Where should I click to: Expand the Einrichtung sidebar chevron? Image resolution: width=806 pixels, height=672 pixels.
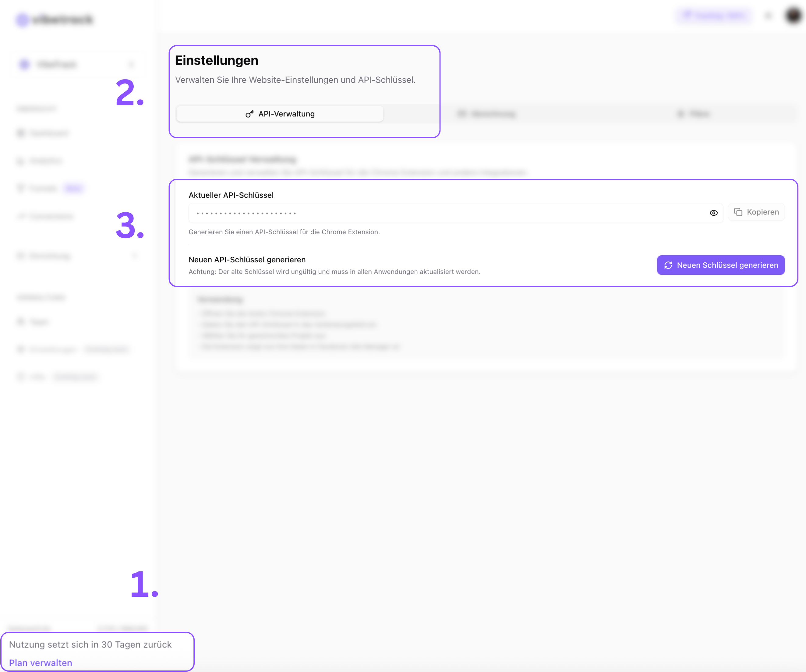pyautogui.click(x=134, y=256)
